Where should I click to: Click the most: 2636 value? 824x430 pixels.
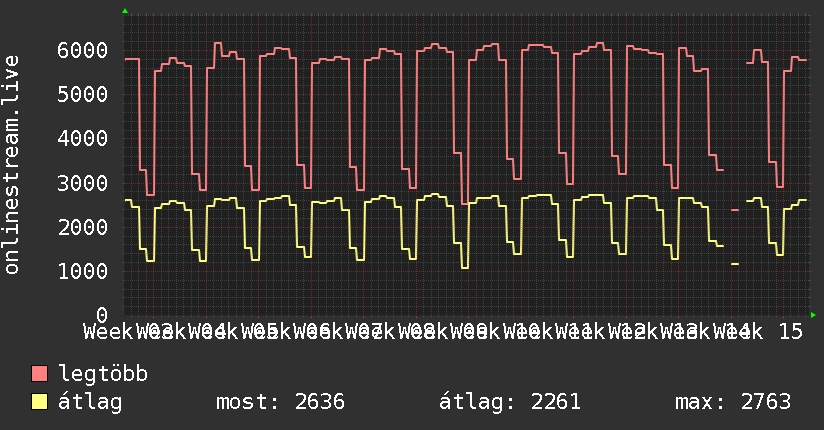(x=281, y=402)
